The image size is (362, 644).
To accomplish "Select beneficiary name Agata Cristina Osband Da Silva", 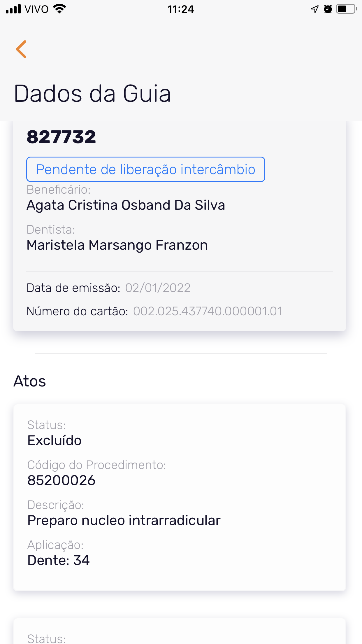I will tap(126, 205).
